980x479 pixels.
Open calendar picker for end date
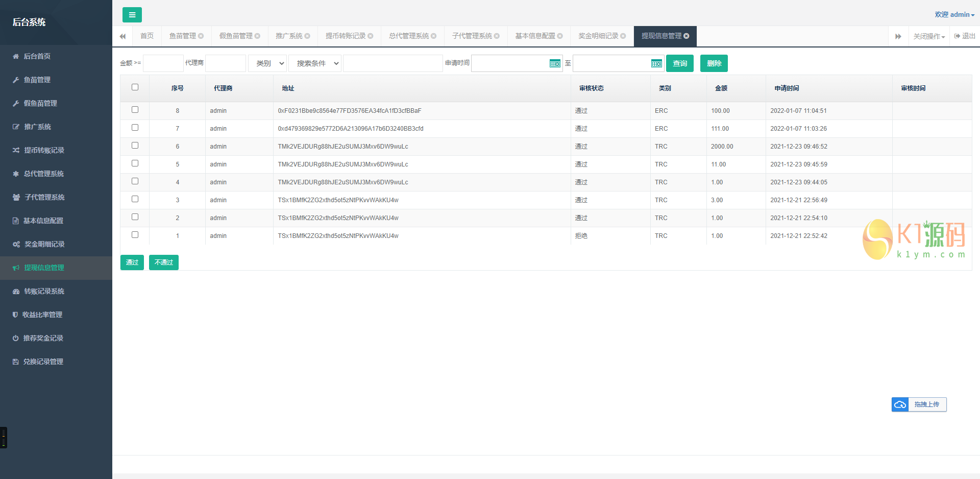[x=656, y=63]
